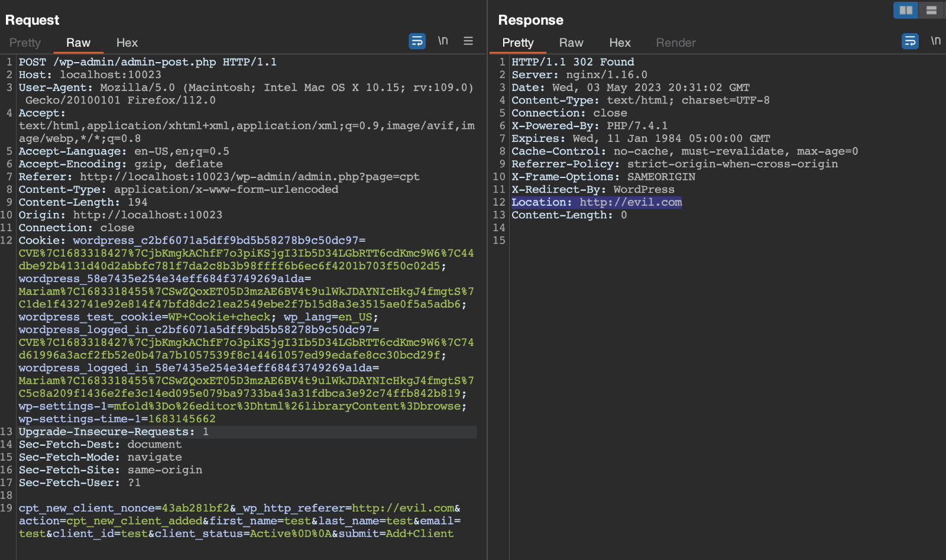Open the Request panel hamburger menu
The image size is (946, 560).
468,41
